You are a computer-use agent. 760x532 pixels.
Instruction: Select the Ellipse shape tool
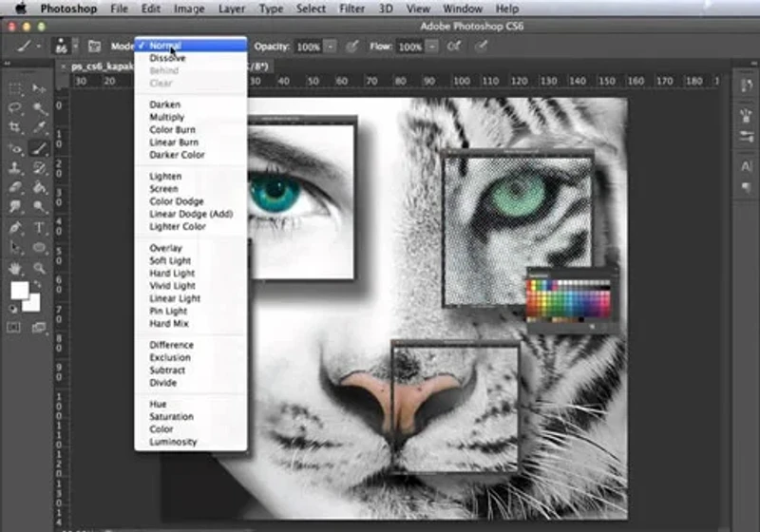[39, 248]
